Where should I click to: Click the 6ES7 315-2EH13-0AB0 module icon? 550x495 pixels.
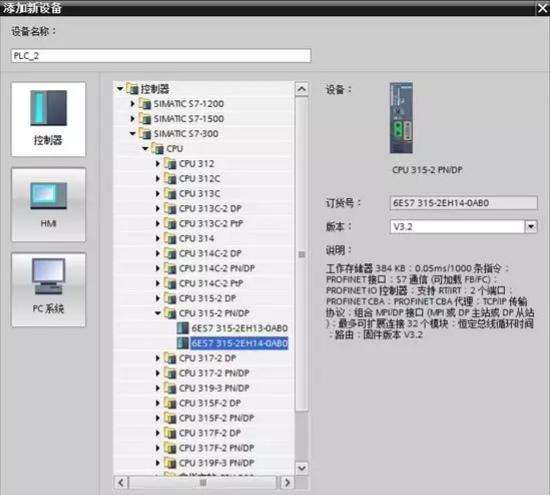(182, 328)
